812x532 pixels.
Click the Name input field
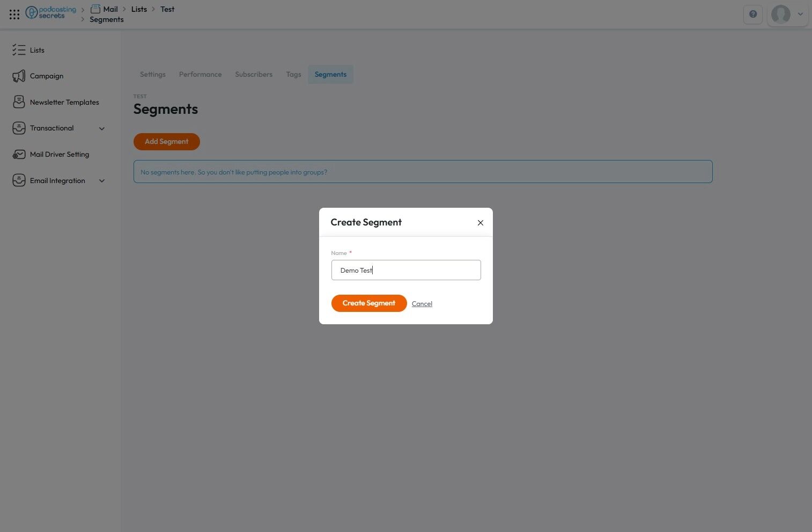406,270
